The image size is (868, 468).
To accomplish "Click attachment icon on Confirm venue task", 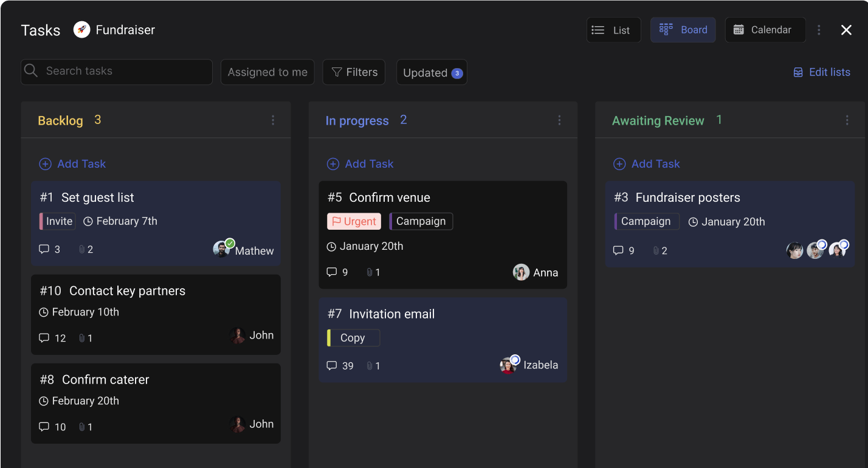I will click(370, 272).
